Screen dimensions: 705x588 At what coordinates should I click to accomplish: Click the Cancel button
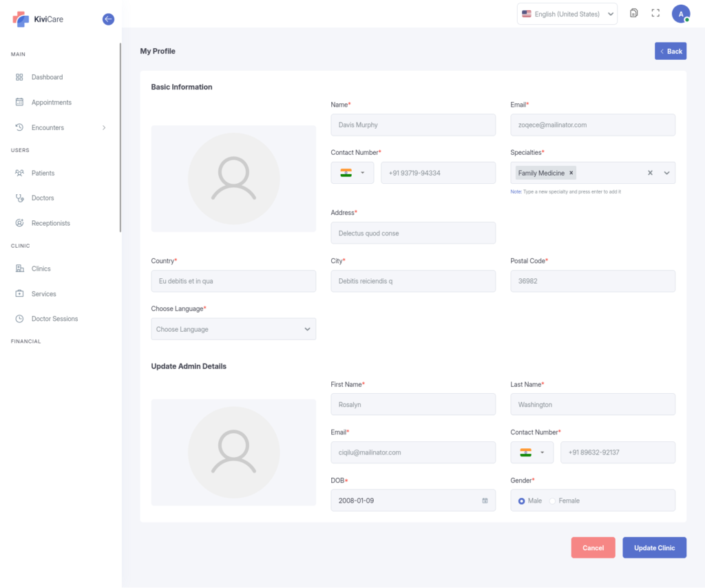point(593,547)
